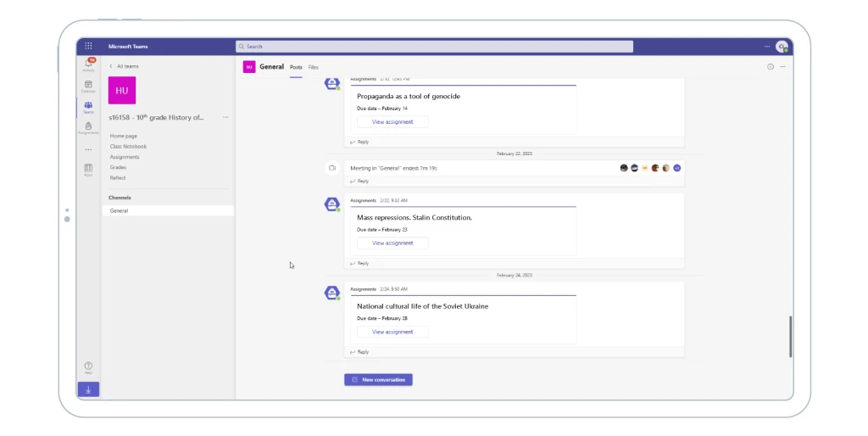
Task: Click the download desktop app button
Action: pyautogui.click(x=88, y=389)
